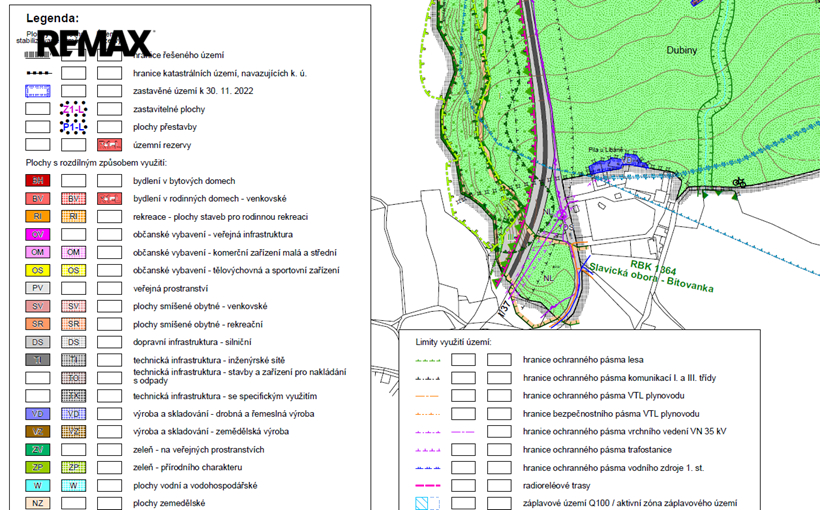Click the yellow OS sportovní zařízení swatch

[38, 270]
